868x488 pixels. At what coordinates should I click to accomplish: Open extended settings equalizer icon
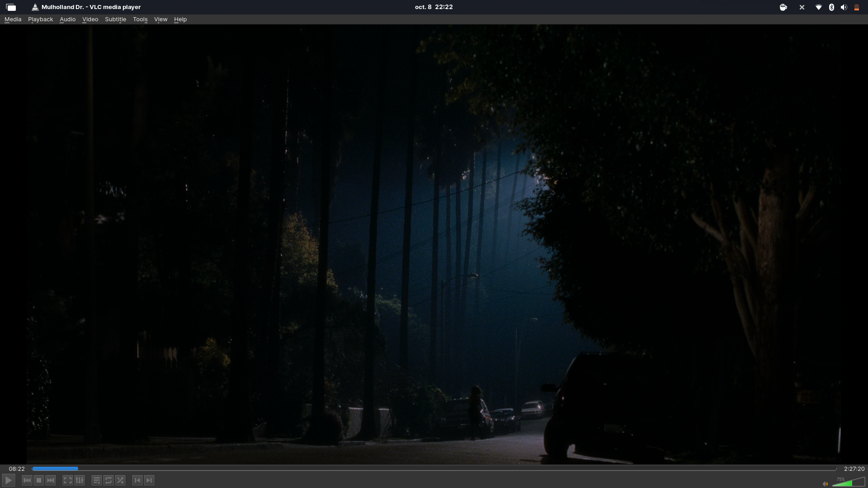point(80,480)
